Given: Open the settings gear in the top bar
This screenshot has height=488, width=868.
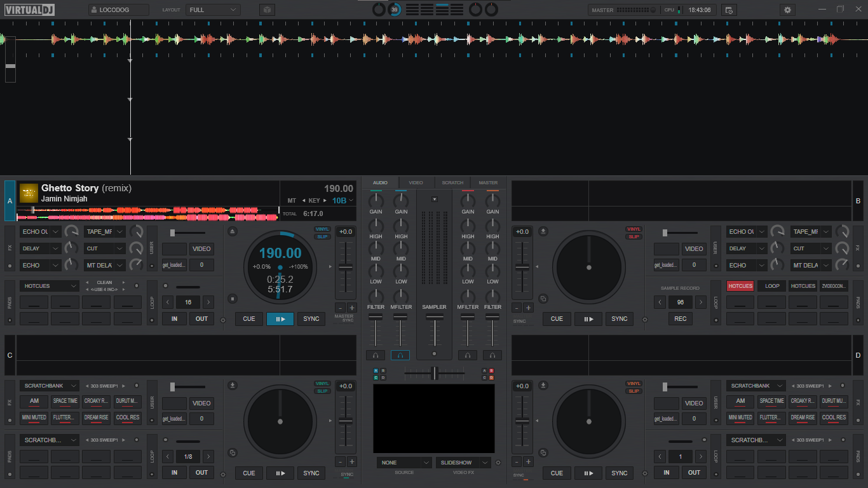Looking at the screenshot, I should [x=788, y=10].
